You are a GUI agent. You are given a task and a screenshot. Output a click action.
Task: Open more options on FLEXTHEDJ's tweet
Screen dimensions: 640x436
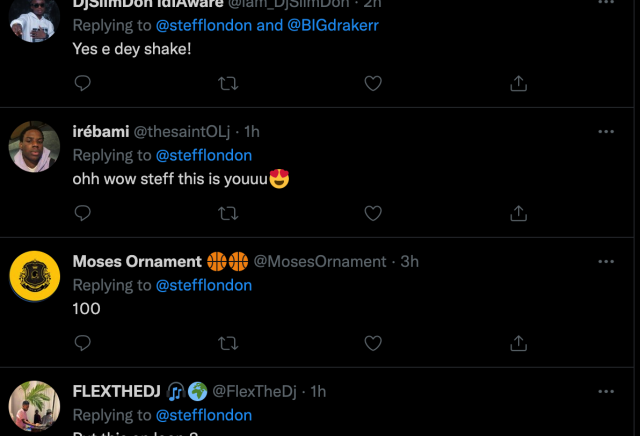(606, 392)
